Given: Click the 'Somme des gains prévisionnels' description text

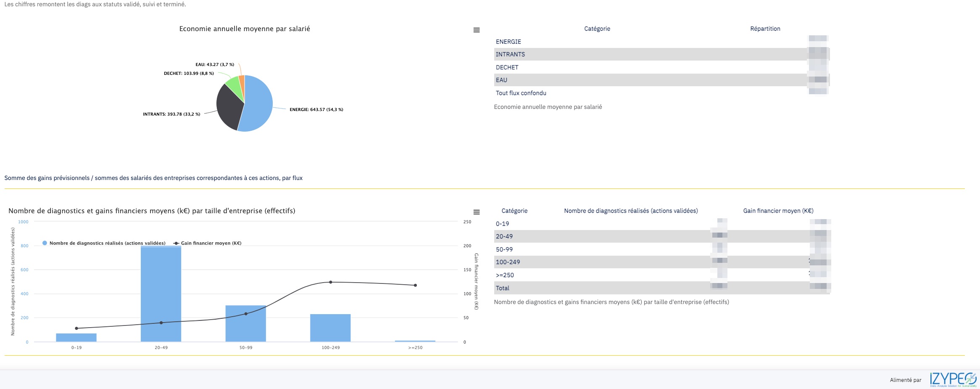Looking at the screenshot, I should coord(153,178).
